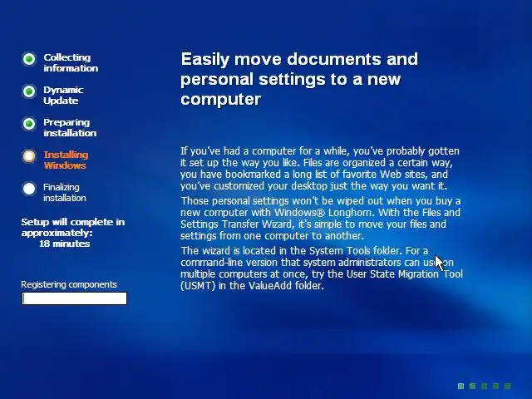Click the paragraph starting "Those personal settings"

tap(320, 218)
